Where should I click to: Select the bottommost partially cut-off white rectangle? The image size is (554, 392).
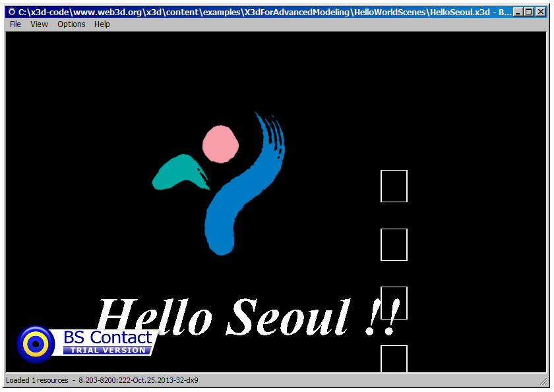coord(394,359)
